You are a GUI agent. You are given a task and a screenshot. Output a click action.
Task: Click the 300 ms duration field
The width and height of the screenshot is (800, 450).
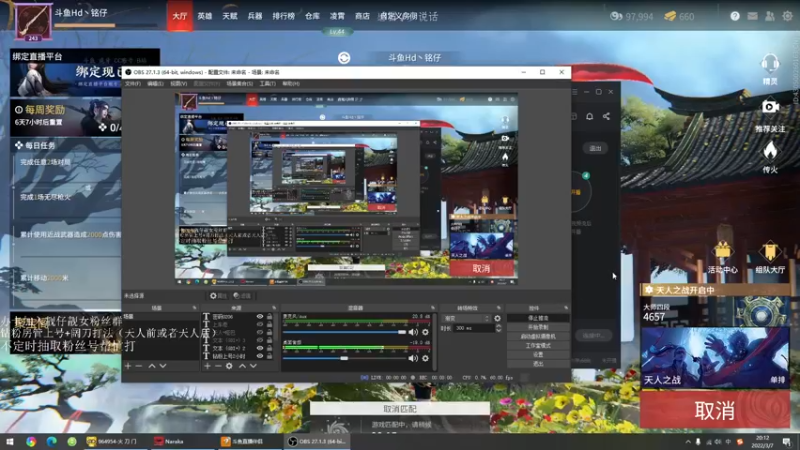coord(473,328)
